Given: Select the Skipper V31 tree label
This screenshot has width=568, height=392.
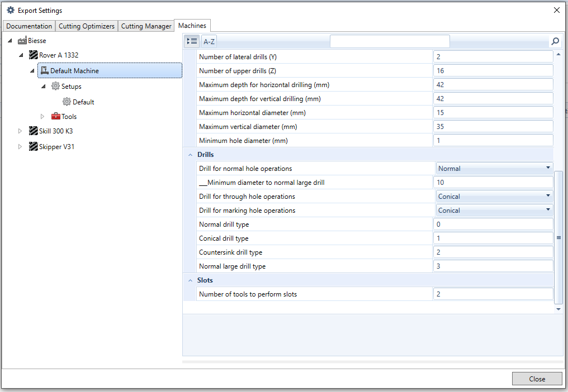Looking at the screenshot, I should pos(56,147).
